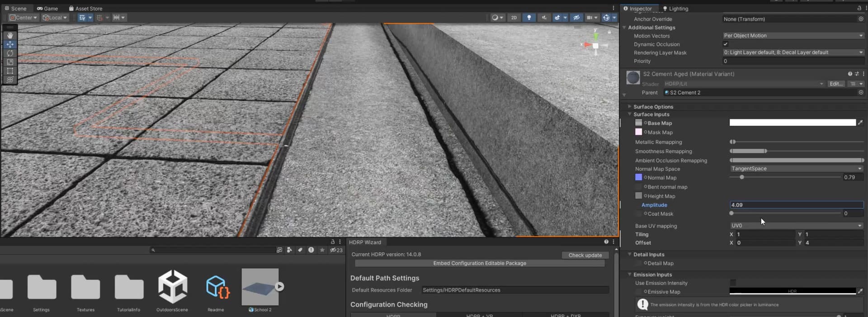Toggle the 2D view mode

514,18
